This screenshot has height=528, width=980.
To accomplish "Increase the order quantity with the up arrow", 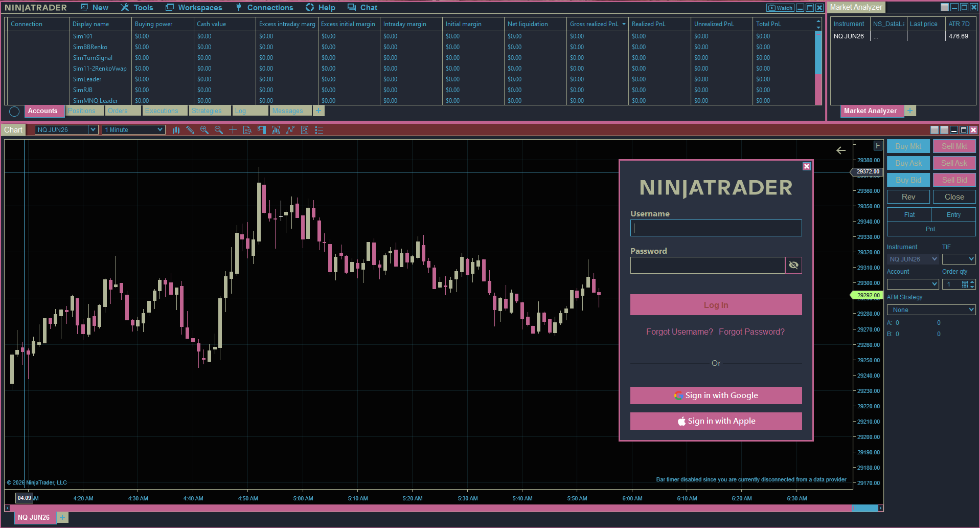I will tap(972, 282).
